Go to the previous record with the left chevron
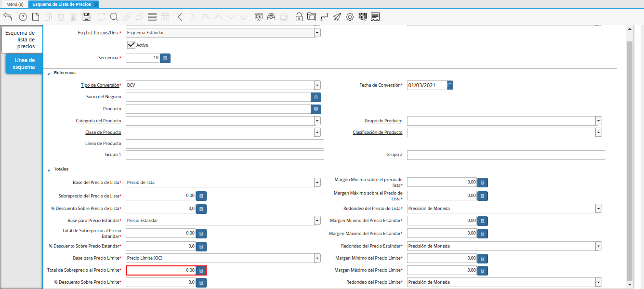Screen dimensions: 644x289 coord(180,17)
